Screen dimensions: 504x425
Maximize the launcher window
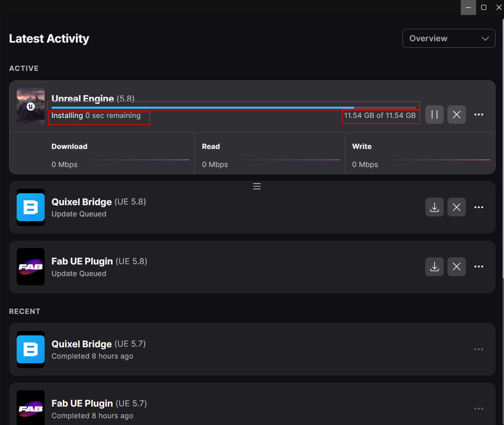click(x=484, y=7)
